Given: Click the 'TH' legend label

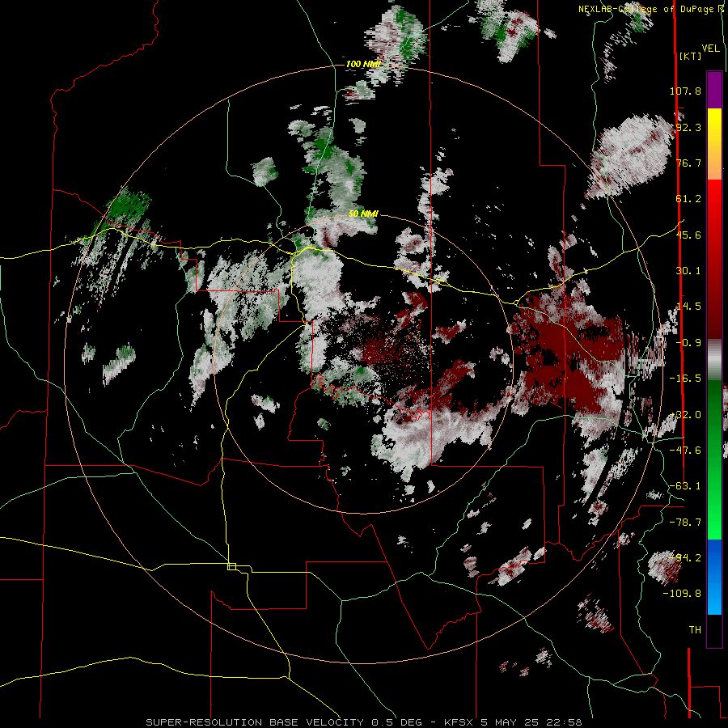Looking at the screenshot, I should [695, 630].
